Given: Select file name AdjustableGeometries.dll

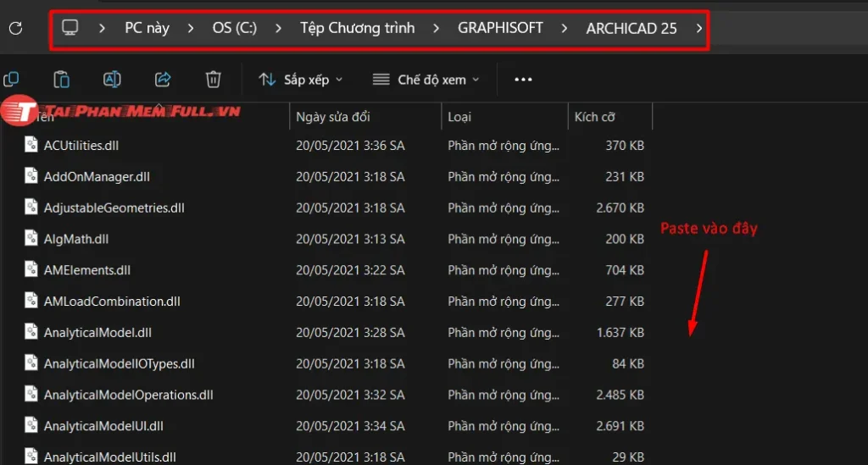Looking at the screenshot, I should coord(114,208).
